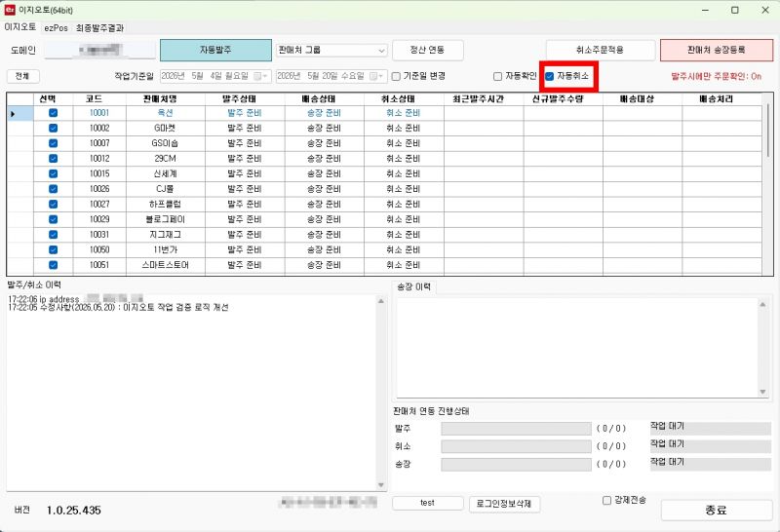Click the red 발주시에만 주문확인: On text
780x532 pixels.
[x=717, y=77]
